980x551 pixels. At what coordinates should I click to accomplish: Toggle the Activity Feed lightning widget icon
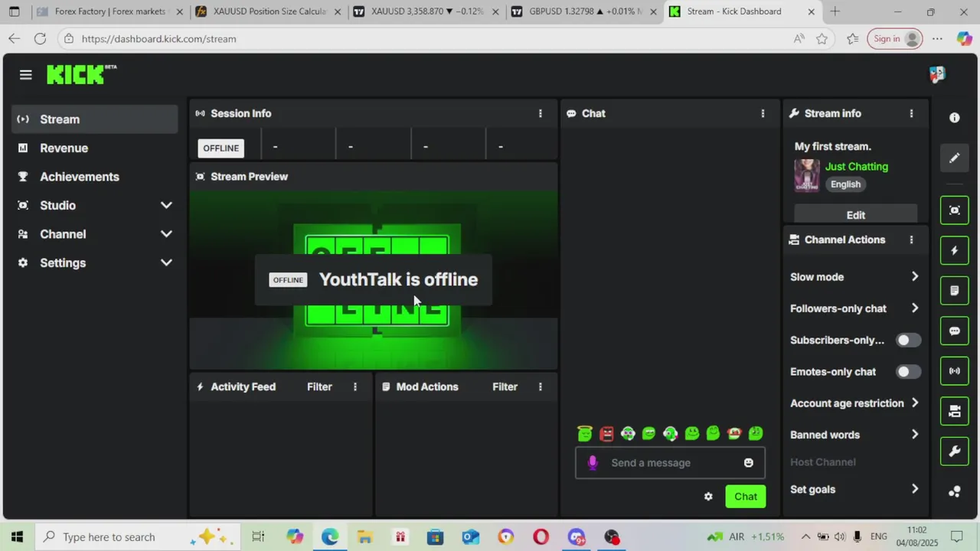(x=954, y=250)
